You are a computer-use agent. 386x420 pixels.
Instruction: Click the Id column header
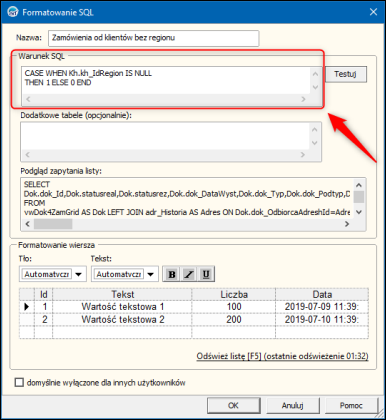[x=44, y=294]
